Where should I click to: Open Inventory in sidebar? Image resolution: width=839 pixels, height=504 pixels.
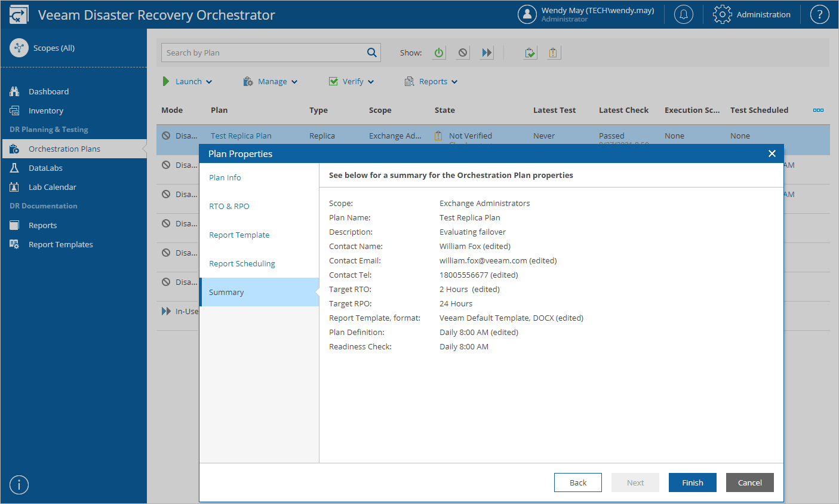point(45,110)
